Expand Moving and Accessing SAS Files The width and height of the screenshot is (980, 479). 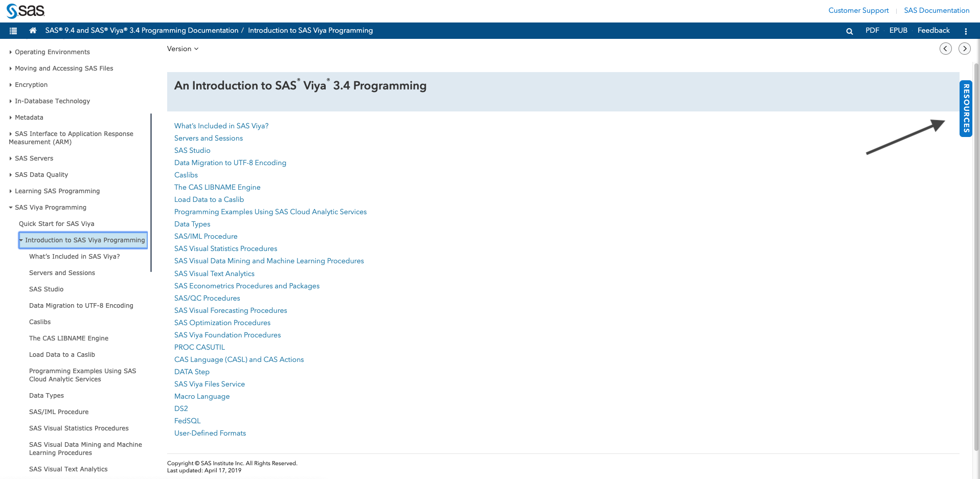(x=10, y=69)
